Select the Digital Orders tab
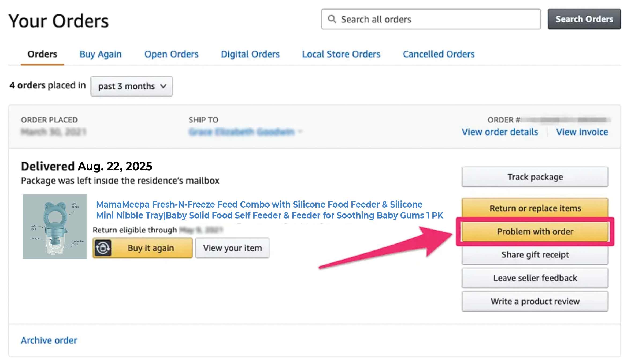Image resolution: width=631 pixels, height=364 pixels. tap(250, 54)
